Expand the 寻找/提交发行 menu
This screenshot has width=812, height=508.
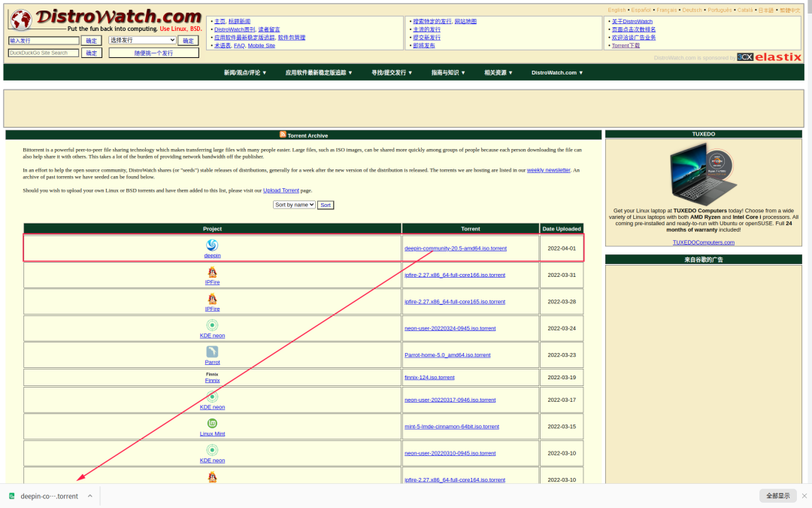[x=392, y=72]
